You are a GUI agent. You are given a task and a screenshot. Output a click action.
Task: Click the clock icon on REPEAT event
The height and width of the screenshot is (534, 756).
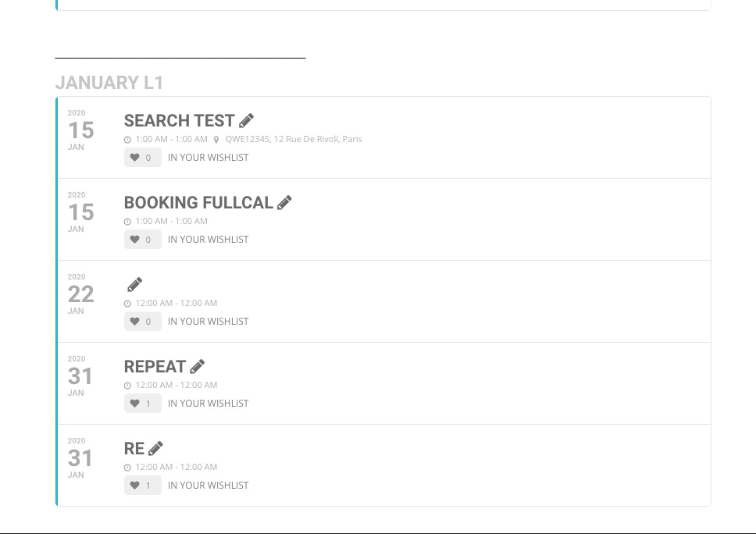[x=128, y=386]
